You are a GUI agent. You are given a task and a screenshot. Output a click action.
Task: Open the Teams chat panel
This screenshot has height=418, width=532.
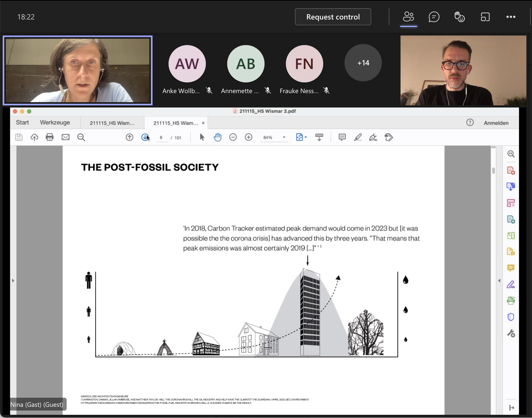click(434, 17)
